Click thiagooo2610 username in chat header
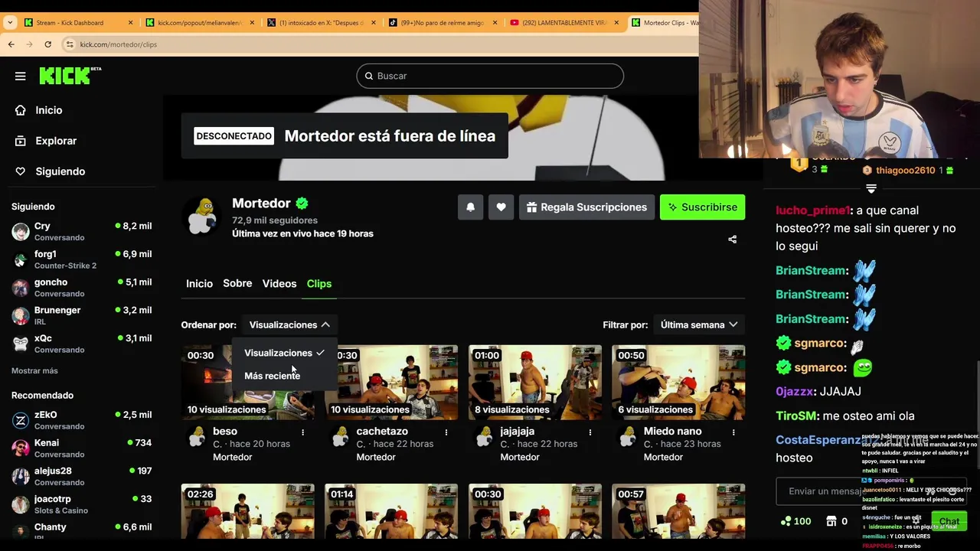This screenshot has width=980, height=551. (906, 170)
